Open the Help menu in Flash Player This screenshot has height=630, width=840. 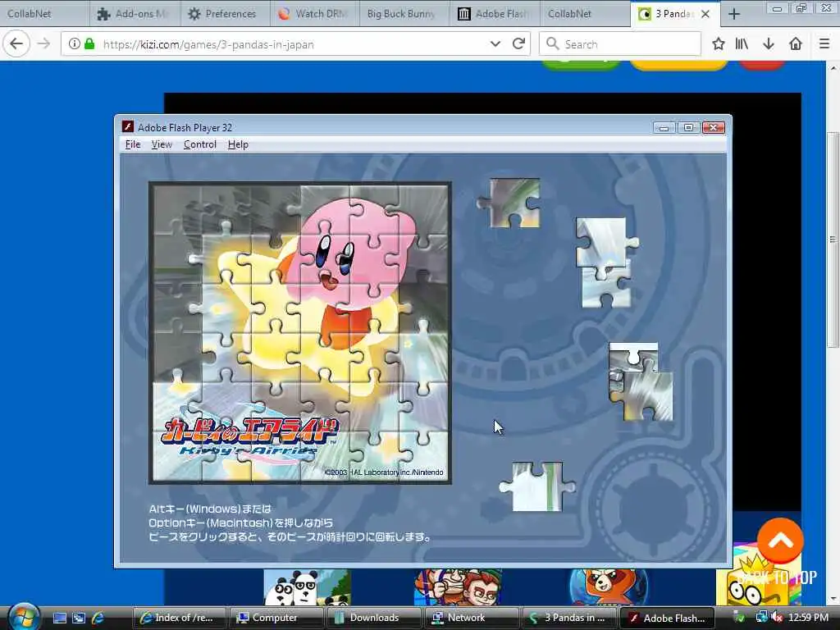point(238,144)
